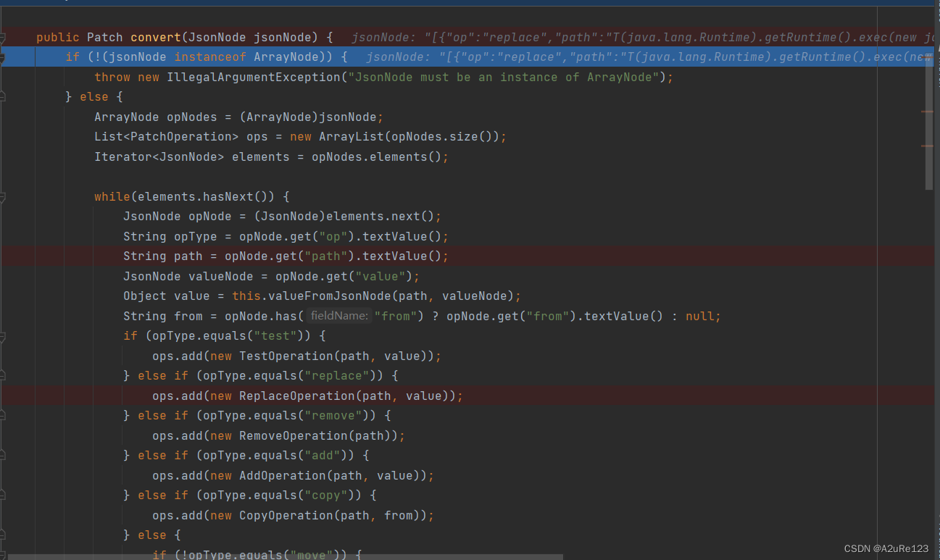Viewport: 940px width, 560px height.
Task: Click the "copy" string literal
Action: [x=326, y=495]
